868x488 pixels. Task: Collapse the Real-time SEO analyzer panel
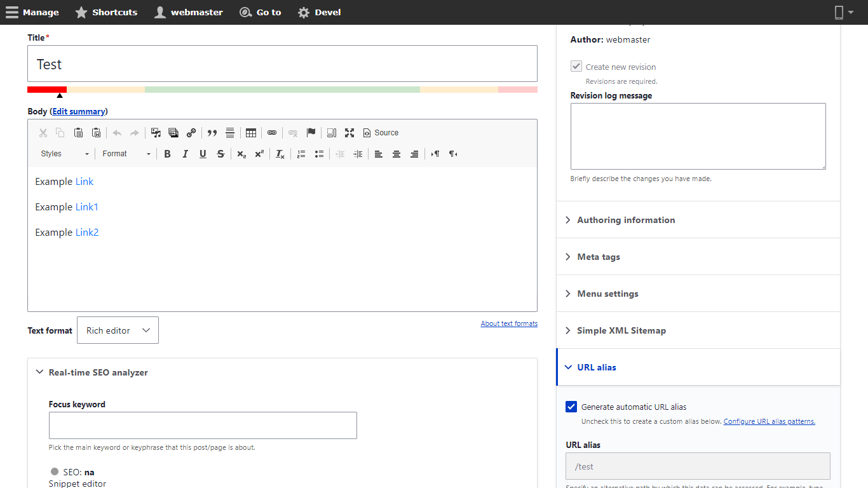pos(98,372)
